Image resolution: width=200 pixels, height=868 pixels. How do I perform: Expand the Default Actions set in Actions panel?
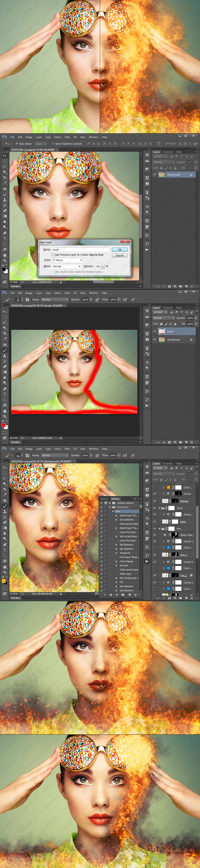coord(110,503)
